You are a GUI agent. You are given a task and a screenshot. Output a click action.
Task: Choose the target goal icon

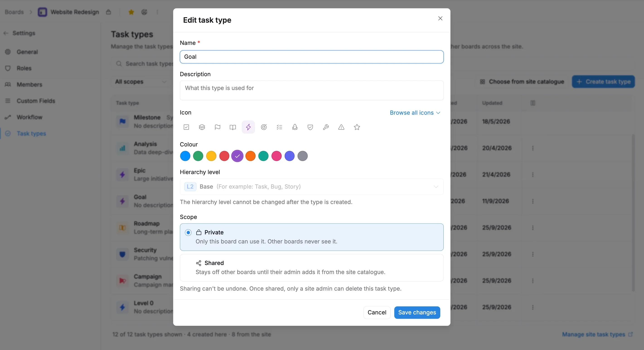pos(264,127)
